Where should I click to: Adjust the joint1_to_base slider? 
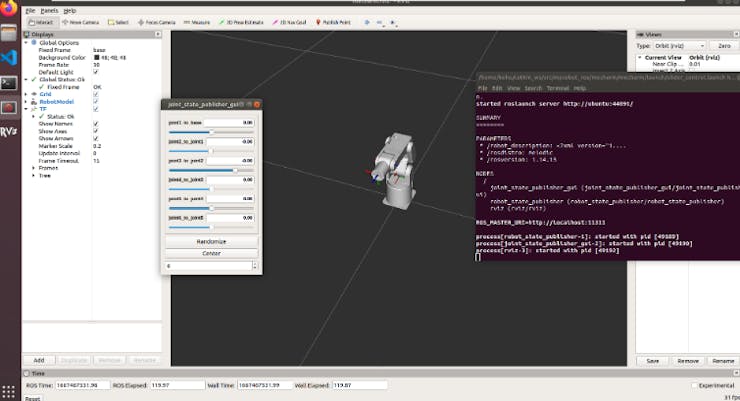pos(211,131)
